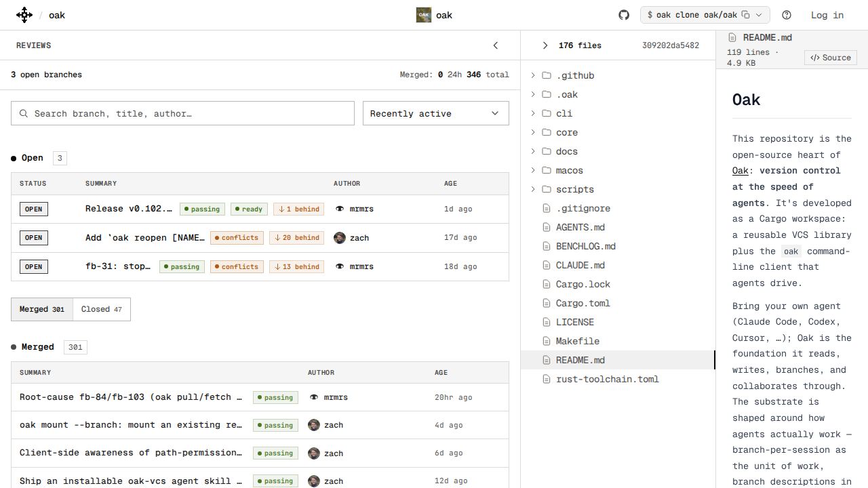The height and width of the screenshot is (488, 868).
Task: Open the Add 'oak reopen' branch
Action: 260,238
